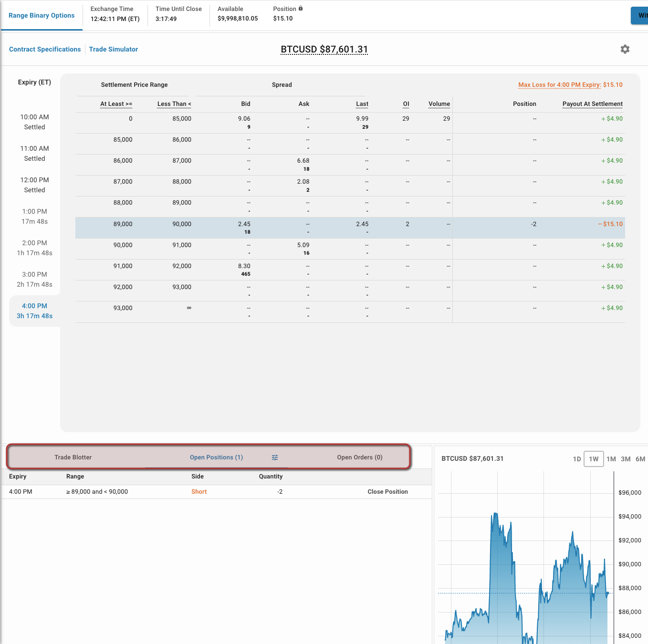Select the Open Positions (1) tab

tap(216, 457)
